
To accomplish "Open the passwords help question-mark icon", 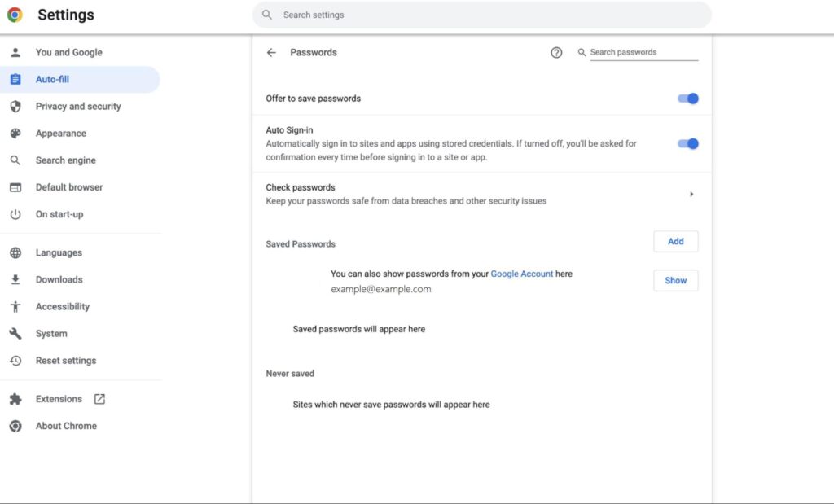I will pyautogui.click(x=556, y=52).
